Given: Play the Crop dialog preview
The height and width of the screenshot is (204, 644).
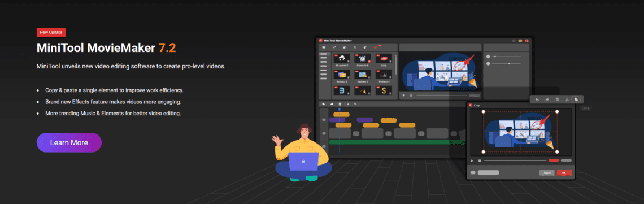Looking at the screenshot, I should coord(472,160).
